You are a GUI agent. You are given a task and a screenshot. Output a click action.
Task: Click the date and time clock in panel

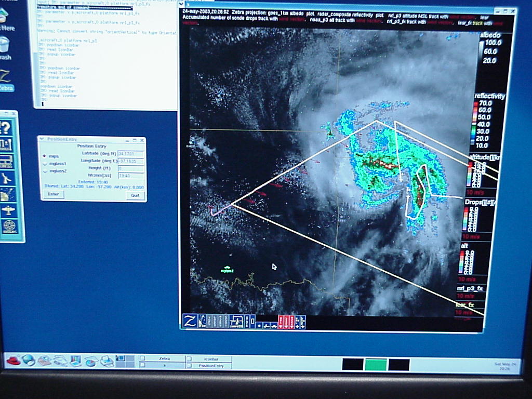[x=505, y=366]
